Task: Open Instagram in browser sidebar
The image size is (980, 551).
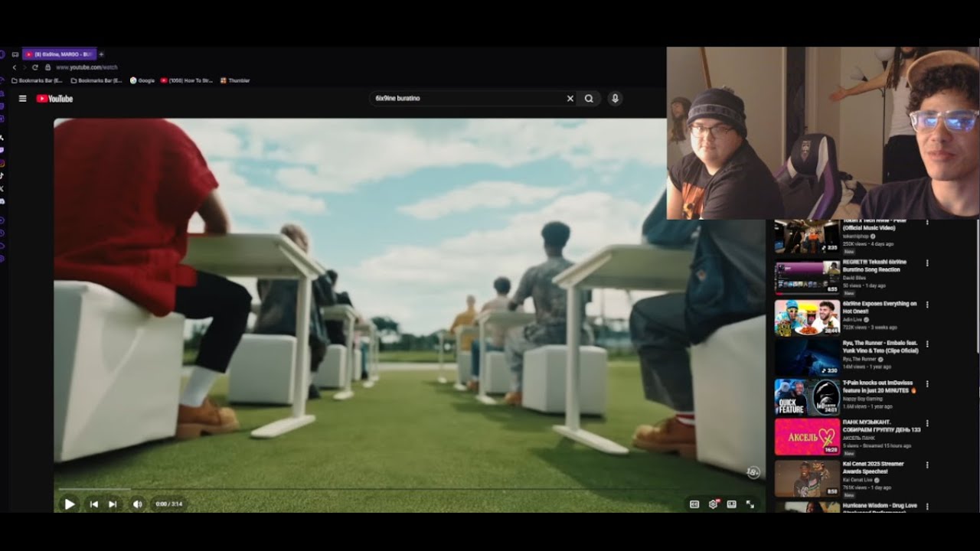Action: pyautogui.click(x=2, y=163)
